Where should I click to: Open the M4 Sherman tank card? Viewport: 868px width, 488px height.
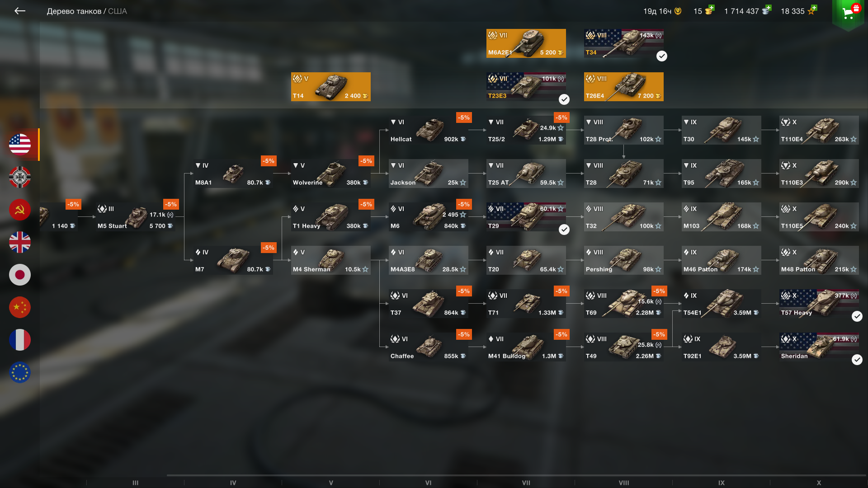pyautogui.click(x=331, y=260)
